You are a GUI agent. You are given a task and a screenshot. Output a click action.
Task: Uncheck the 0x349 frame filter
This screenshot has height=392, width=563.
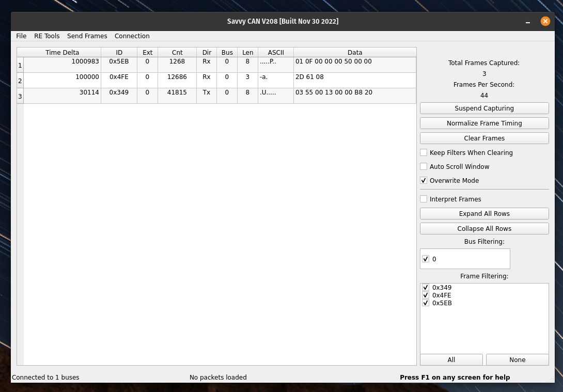click(x=426, y=288)
